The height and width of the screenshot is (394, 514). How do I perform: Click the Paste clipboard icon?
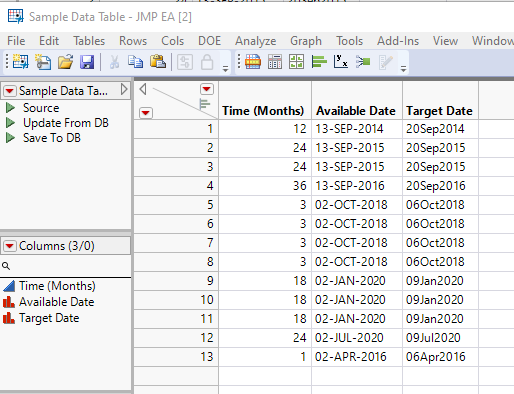158,62
